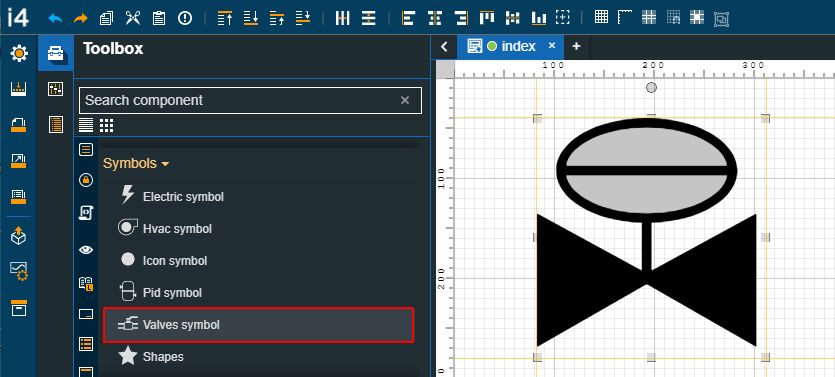Switch toolbox to grid view
This screenshot has height=377, width=835.
107,125
